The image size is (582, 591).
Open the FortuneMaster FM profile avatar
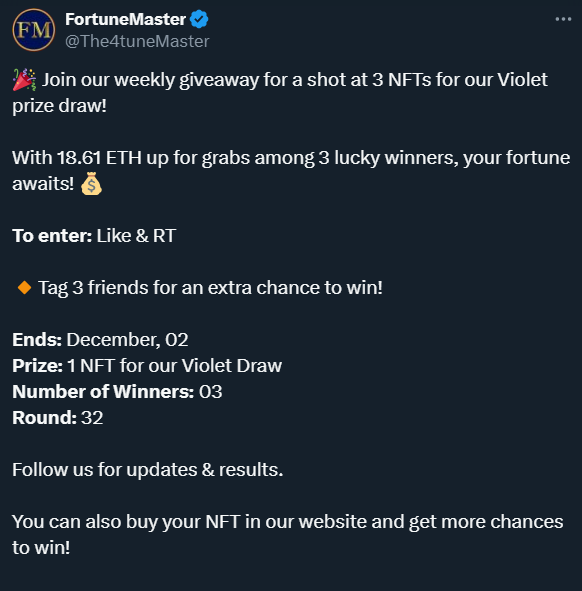pos(34,30)
